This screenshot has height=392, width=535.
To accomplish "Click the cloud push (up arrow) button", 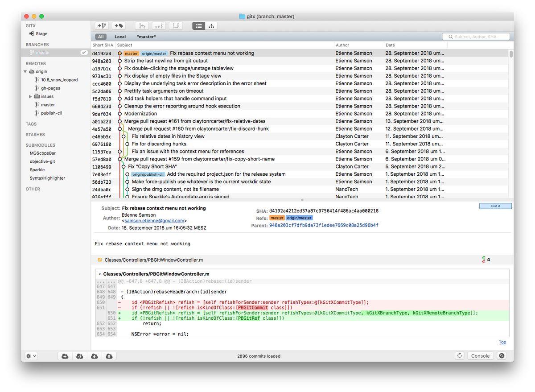I will [109, 356].
